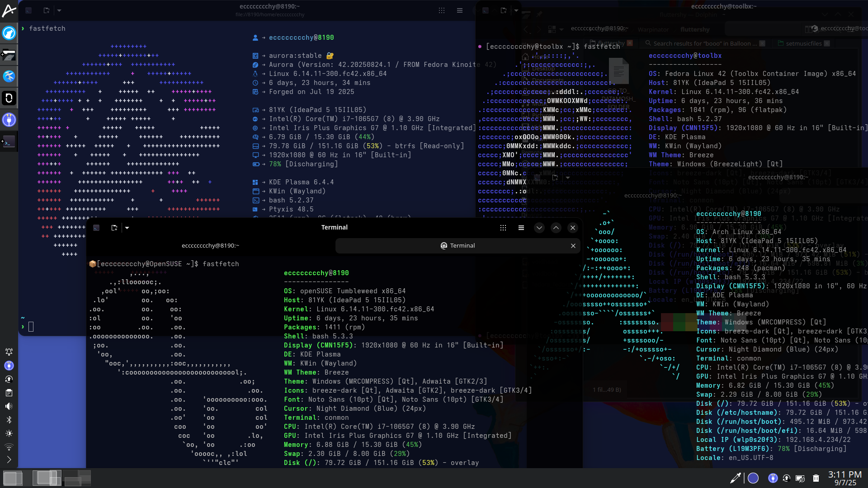Viewport: 868px width, 488px height.
Task: Open the clock showing 3:11 PM
Action: coord(844,478)
